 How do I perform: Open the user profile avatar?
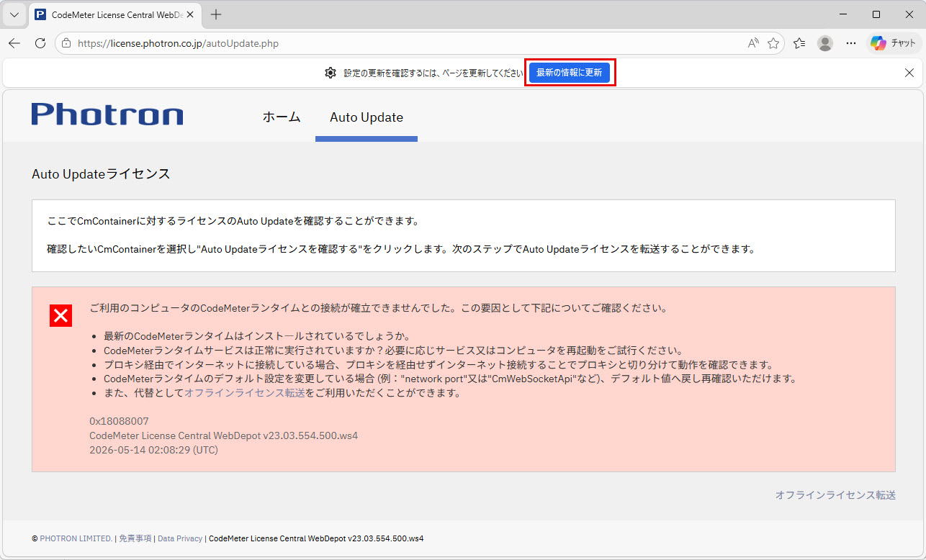pyautogui.click(x=825, y=43)
